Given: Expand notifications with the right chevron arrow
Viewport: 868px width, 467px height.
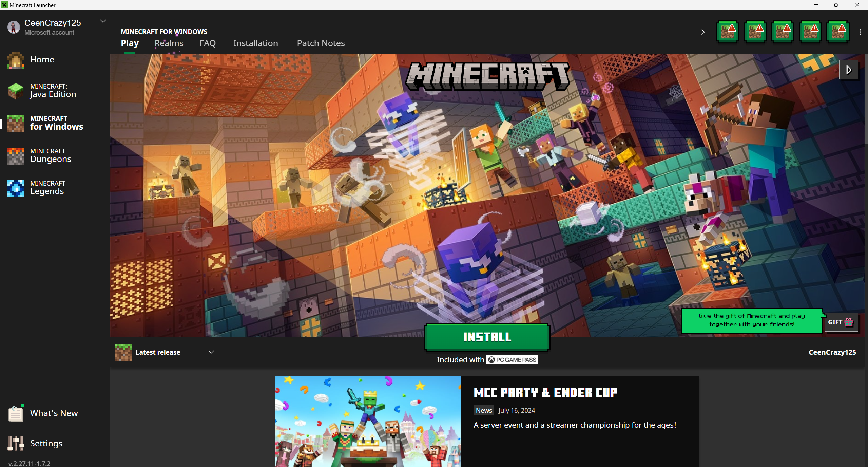Looking at the screenshot, I should pos(703,32).
